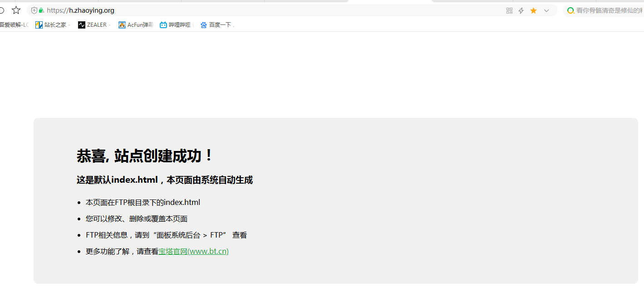The image size is (644, 287).
Task: Open the 吾爱破解 bookmark
Action: (x=14, y=25)
